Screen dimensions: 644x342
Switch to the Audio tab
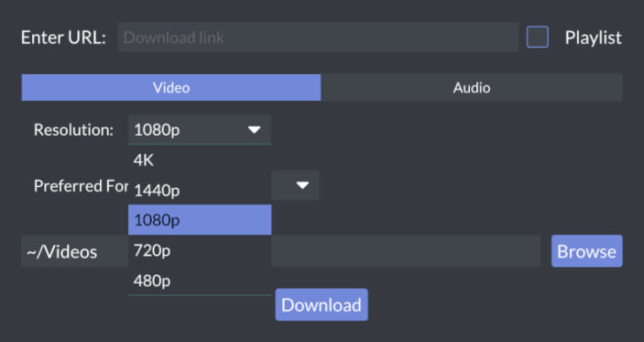[x=472, y=87]
